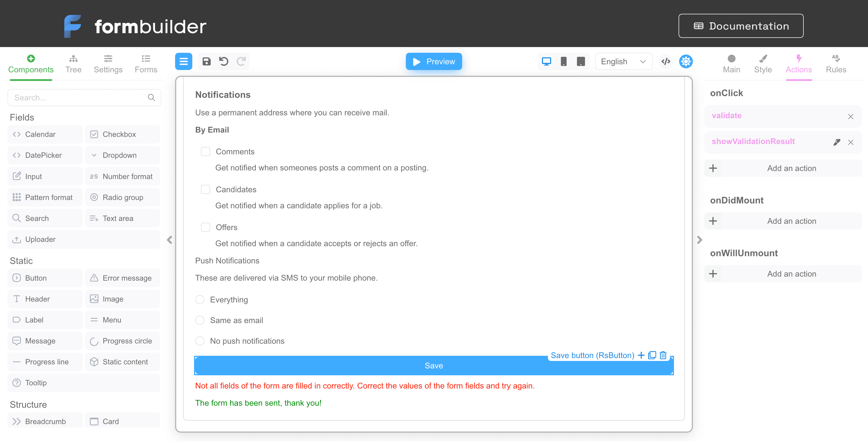Collapse the right panel with arrow
Viewport: 868px width, 443px height.
click(699, 240)
